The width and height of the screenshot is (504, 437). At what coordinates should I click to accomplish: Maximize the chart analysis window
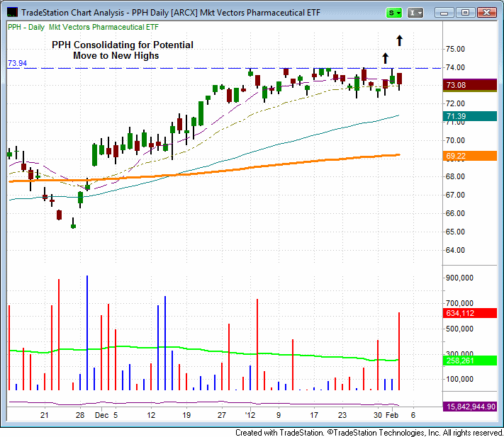coord(465,13)
